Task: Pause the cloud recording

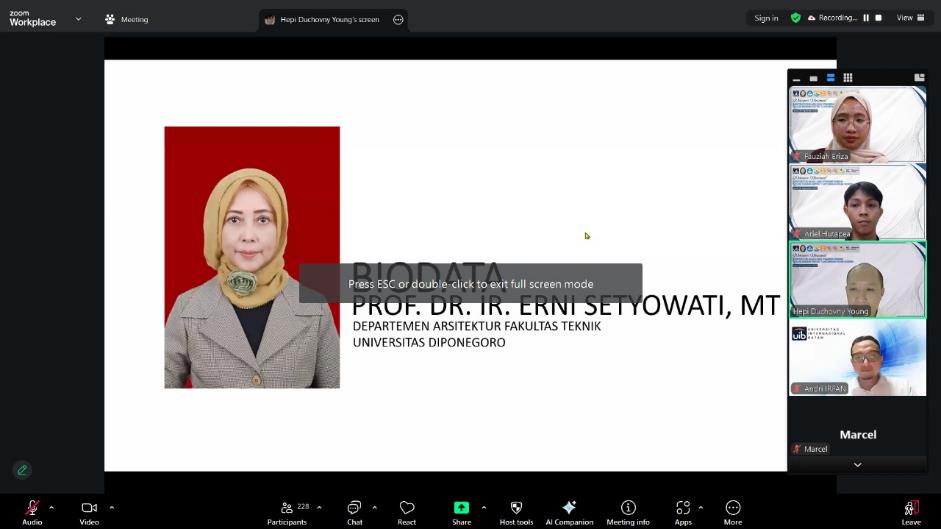Action: click(x=866, y=18)
